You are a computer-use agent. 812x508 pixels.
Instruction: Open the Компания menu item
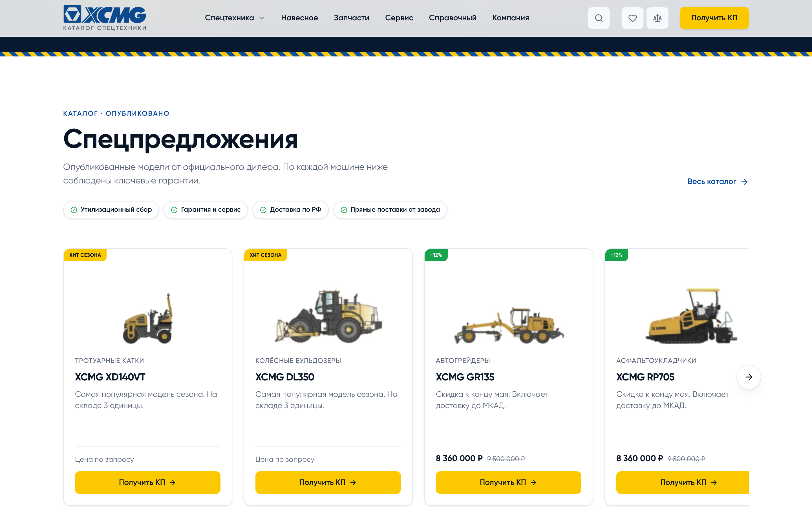pyautogui.click(x=510, y=18)
